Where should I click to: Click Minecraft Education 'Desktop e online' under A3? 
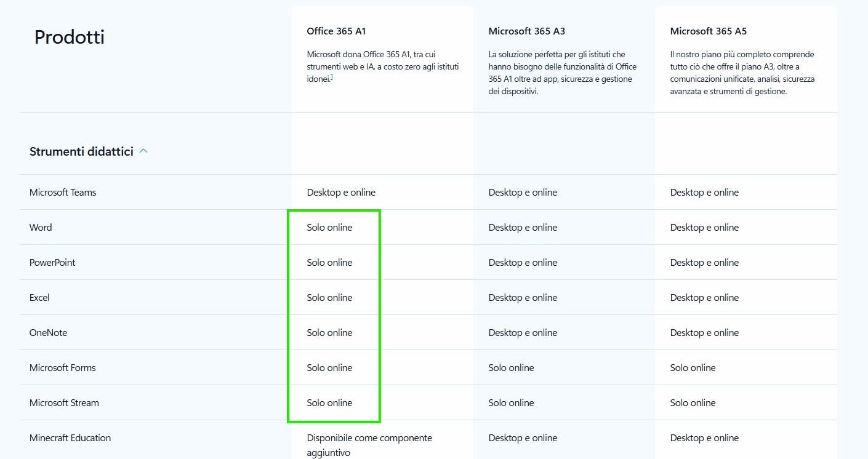[x=523, y=438]
